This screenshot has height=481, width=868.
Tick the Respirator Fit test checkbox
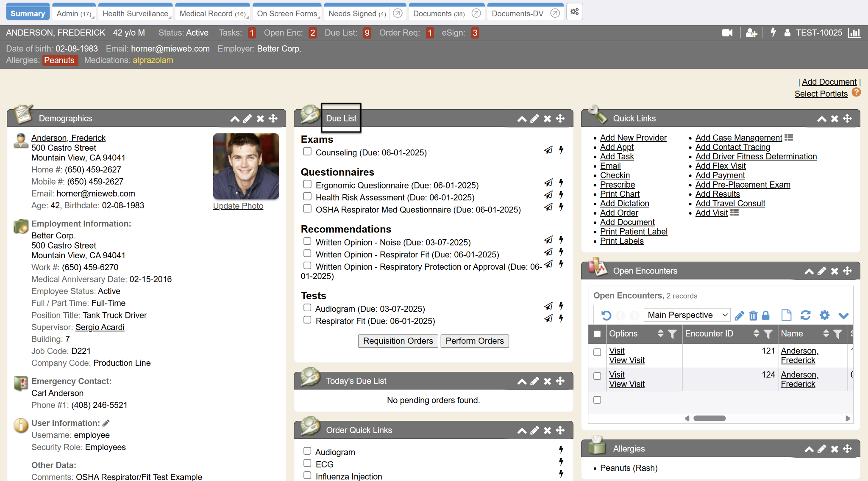(x=307, y=320)
